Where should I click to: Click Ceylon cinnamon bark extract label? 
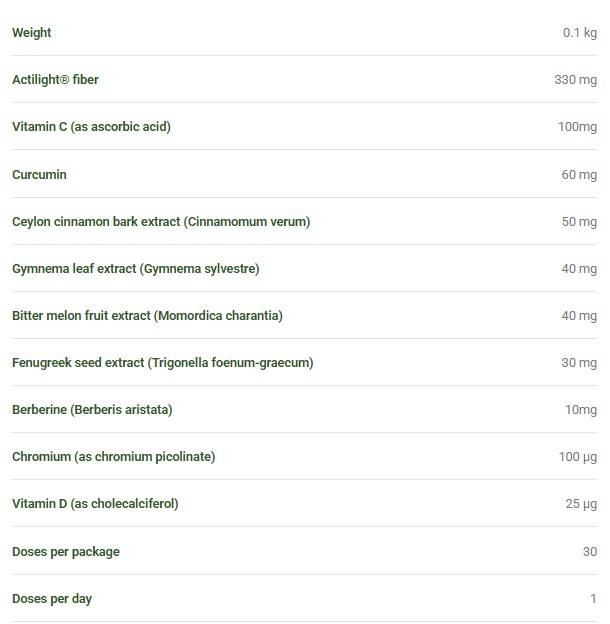coord(161,222)
